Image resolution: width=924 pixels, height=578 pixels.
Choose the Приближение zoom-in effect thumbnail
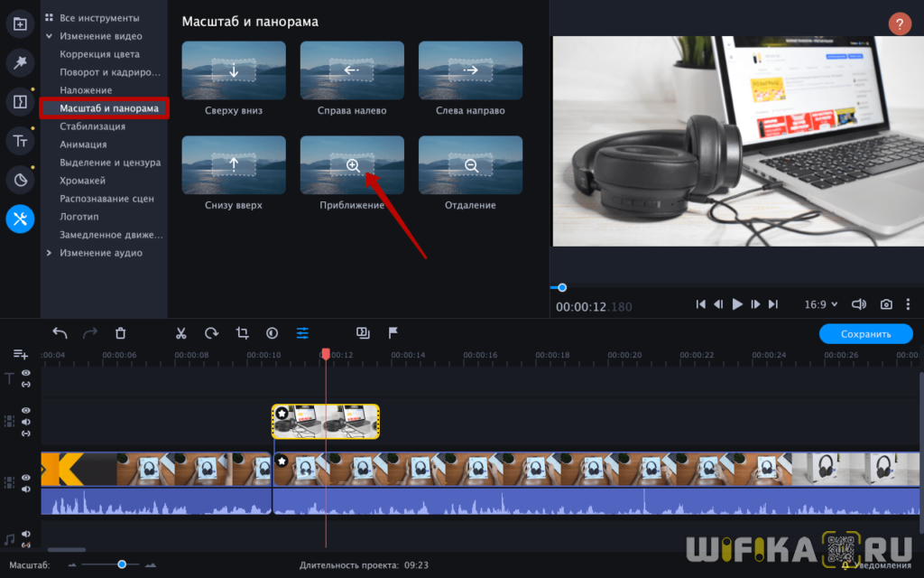pos(352,165)
